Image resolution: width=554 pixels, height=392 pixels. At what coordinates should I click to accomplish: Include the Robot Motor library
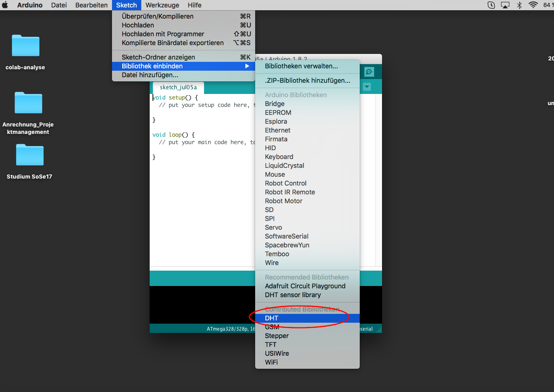point(307,201)
